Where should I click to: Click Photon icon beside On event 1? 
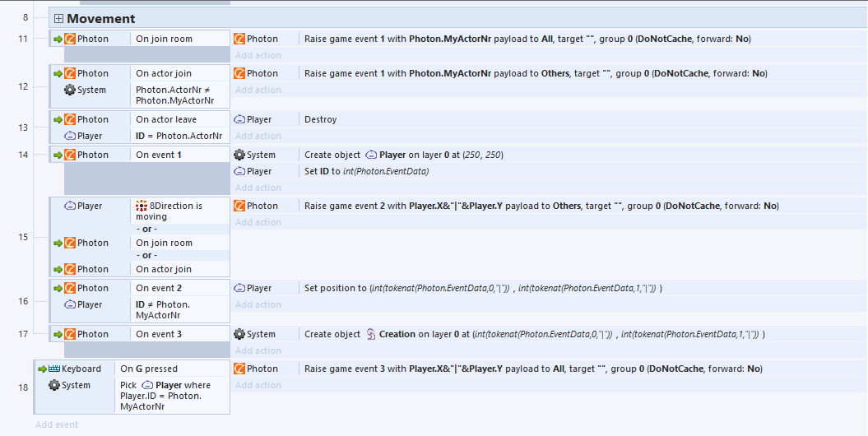click(70, 155)
